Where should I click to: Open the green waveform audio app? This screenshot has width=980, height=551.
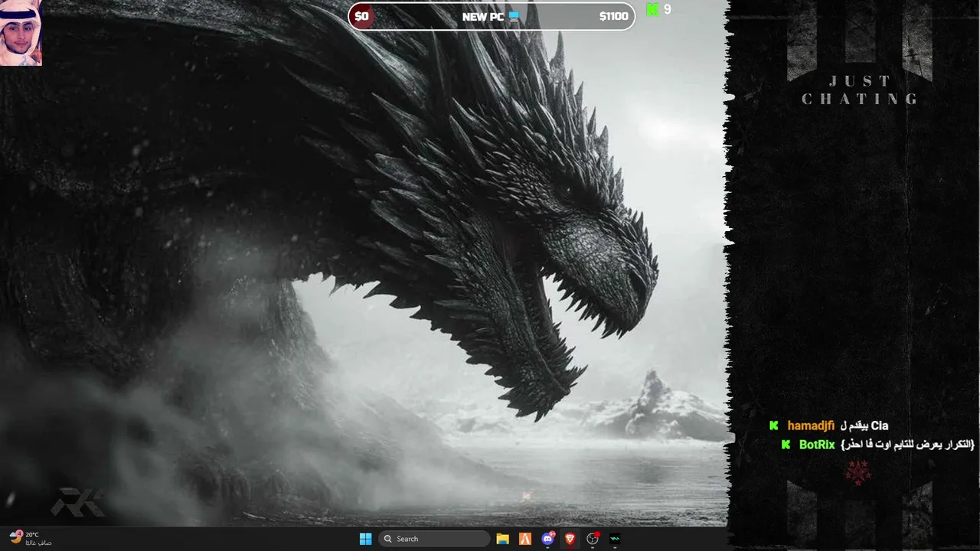pos(615,539)
